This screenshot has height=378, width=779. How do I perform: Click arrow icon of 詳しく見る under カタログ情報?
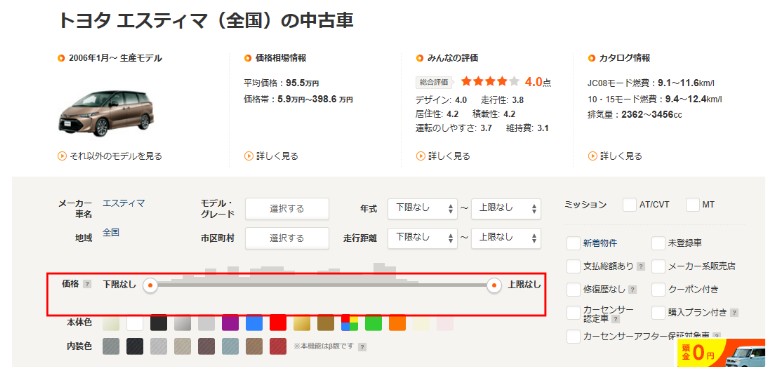592,156
